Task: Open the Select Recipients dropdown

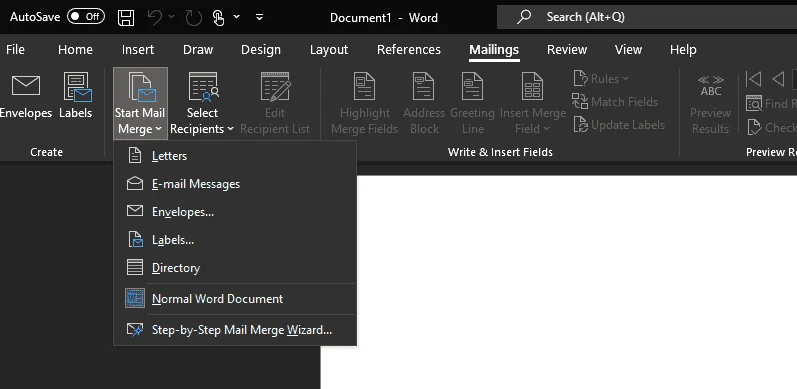Action: [x=202, y=103]
